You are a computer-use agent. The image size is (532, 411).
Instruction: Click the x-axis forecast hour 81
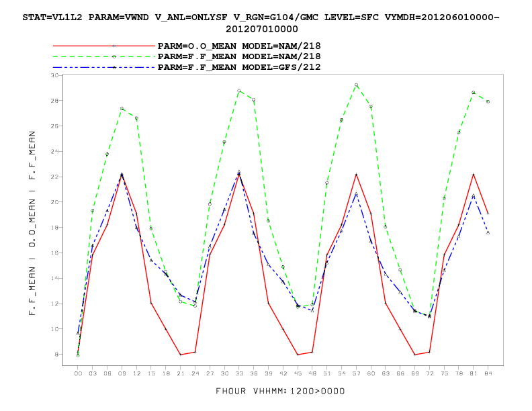474,373
